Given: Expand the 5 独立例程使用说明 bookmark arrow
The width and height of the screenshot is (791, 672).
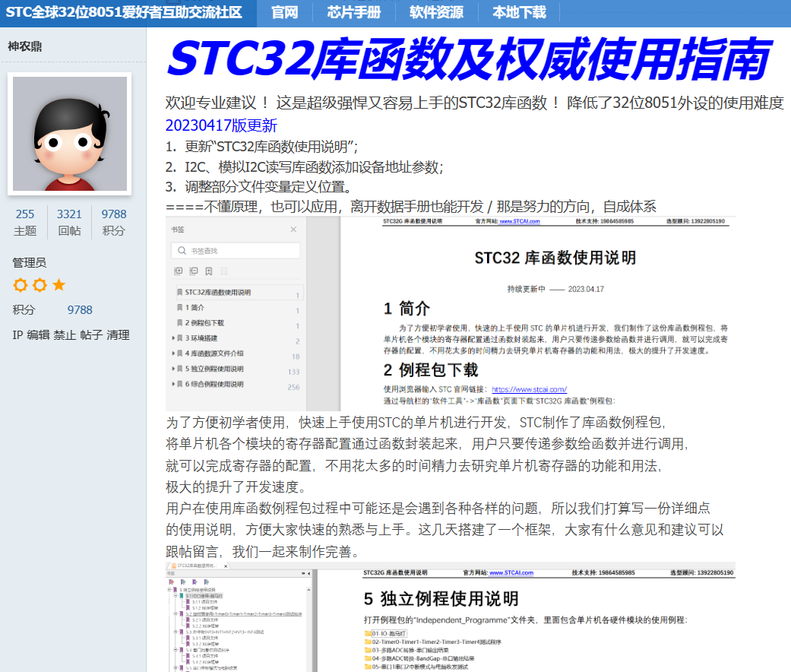Looking at the screenshot, I should tap(173, 369).
